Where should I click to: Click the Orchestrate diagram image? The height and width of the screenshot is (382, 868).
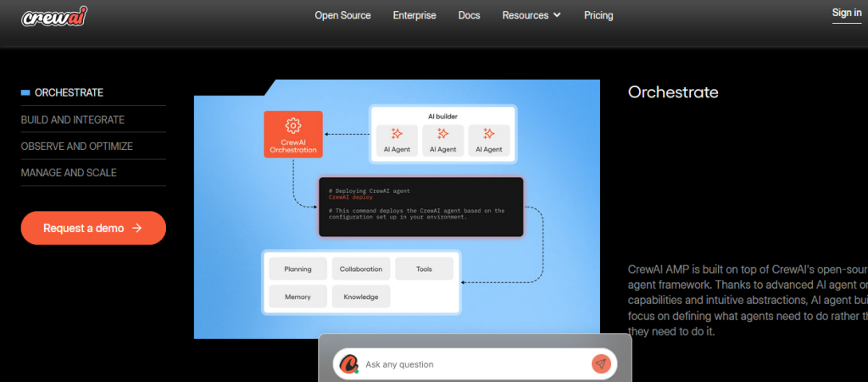click(397, 209)
